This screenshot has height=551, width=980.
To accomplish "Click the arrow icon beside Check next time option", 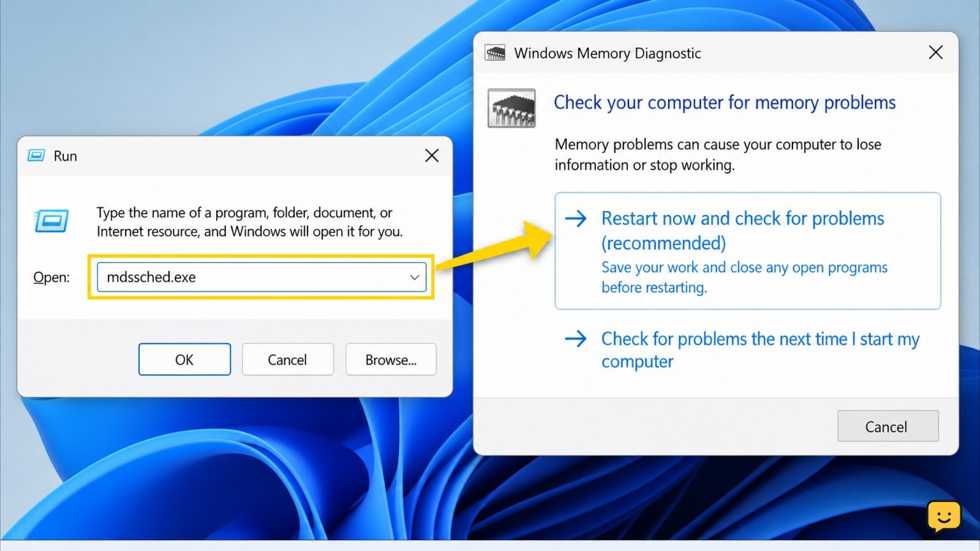I will pyautogui.click(x=576, y=339).
